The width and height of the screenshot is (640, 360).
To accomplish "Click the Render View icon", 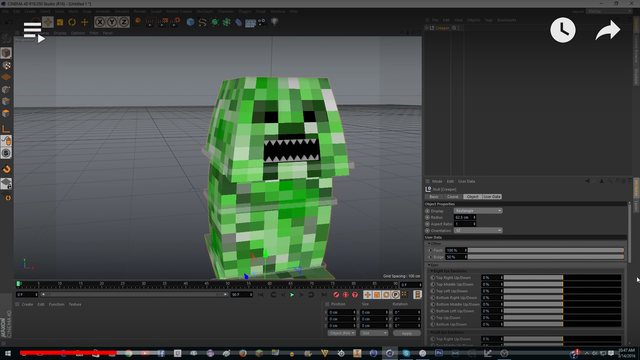I will point(150,22).
